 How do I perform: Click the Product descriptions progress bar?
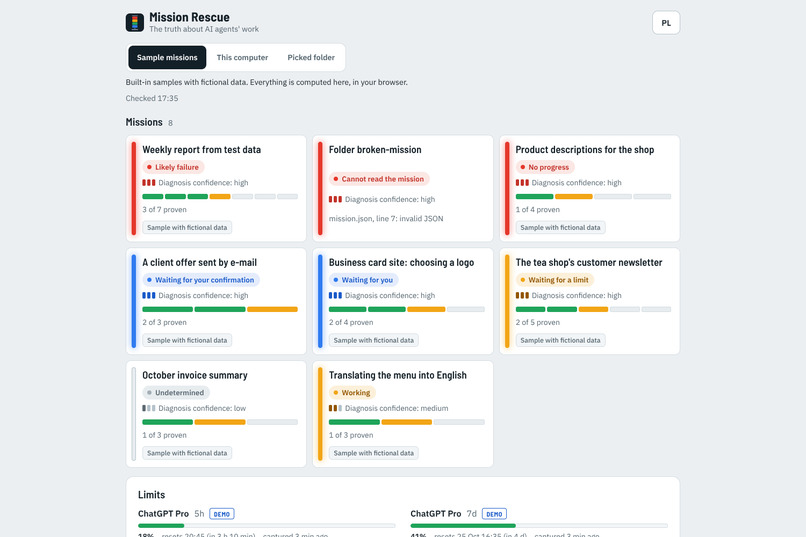tap(593, 196)
